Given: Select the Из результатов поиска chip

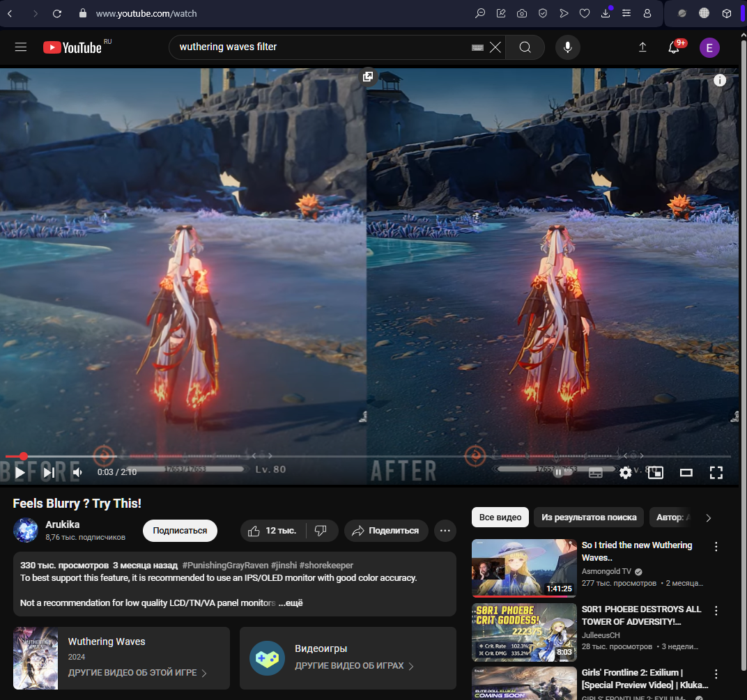Looking at the screenshot, I should 589,517.
